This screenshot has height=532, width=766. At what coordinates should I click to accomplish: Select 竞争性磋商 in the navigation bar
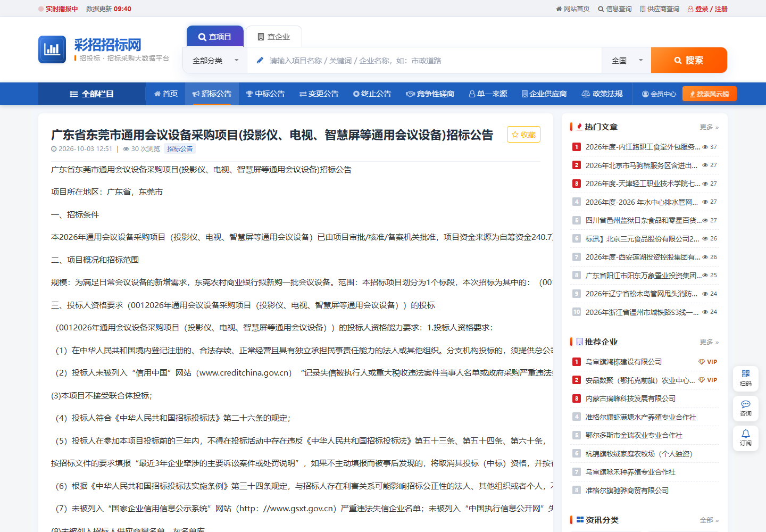pyautogui.click(x=430, y=94)
